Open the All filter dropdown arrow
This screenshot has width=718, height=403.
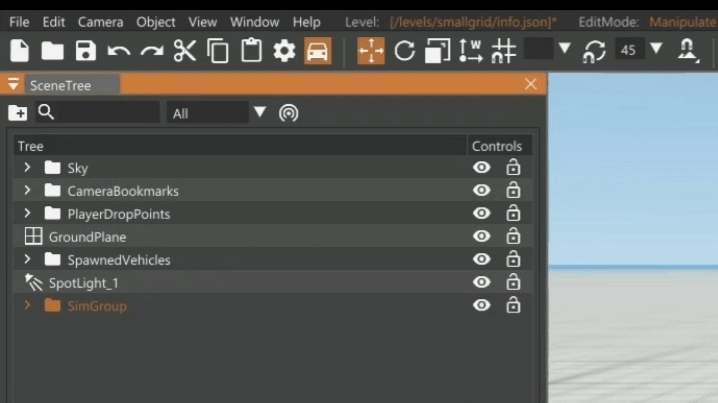(260, 112)
